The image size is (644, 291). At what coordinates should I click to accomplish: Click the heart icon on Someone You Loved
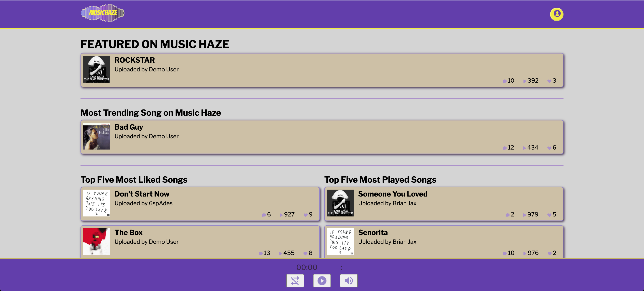[549, 214]
